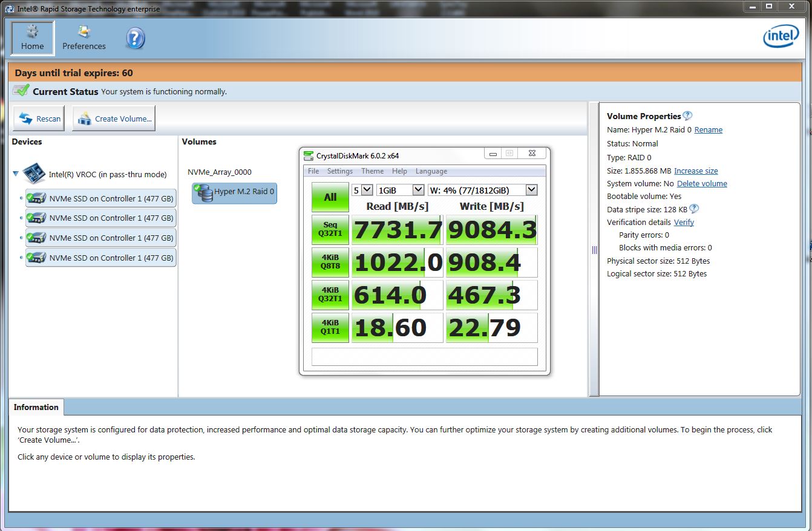Click the Size: 1.855.868 MB text
This screenshot has width=812, height=531.
[x=639, y=171]
